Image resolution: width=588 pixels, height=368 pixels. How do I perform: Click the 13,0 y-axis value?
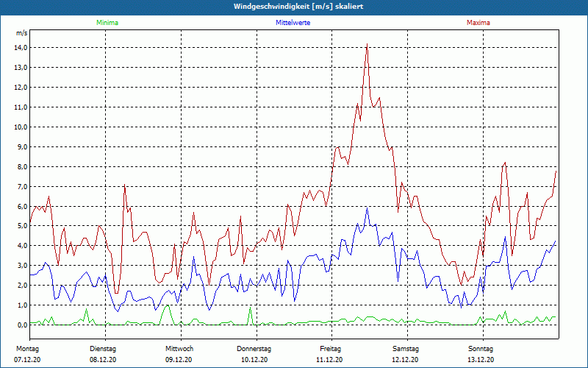21,68
